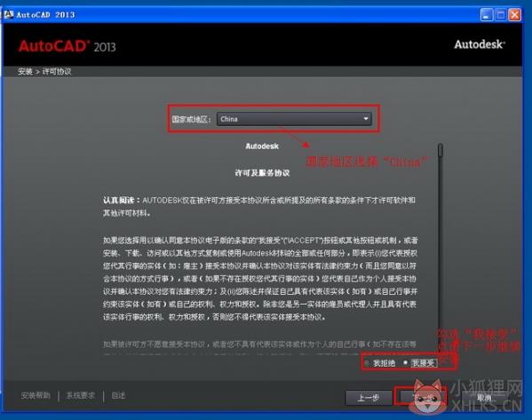Open the 自述 readme link
532x420 pixels.
(118, 395)
